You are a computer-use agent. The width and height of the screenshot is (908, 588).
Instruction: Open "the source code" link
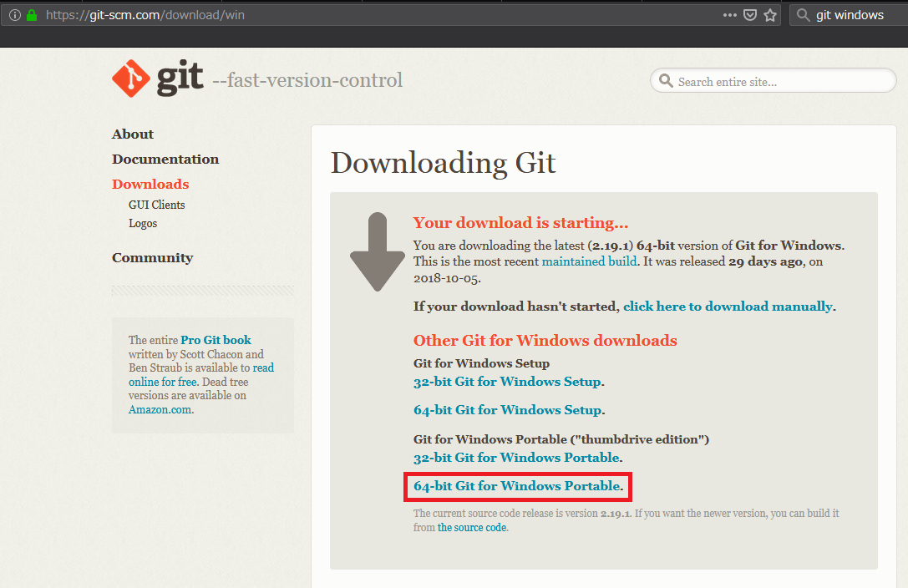coord(472,527)
